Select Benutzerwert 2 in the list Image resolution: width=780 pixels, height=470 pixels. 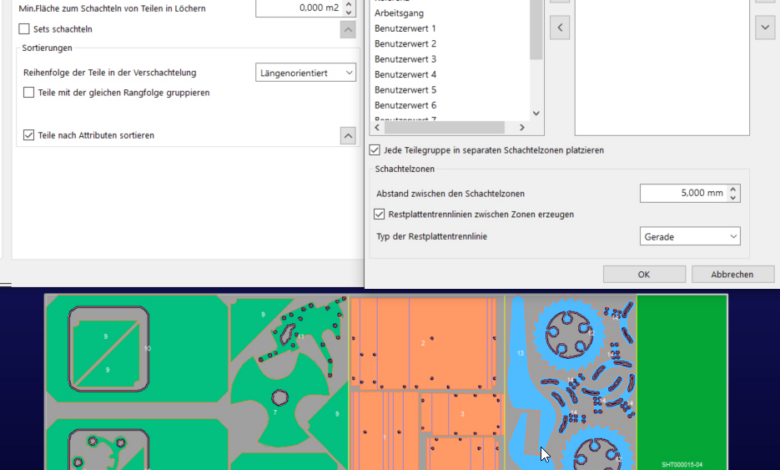coord(405,44)
